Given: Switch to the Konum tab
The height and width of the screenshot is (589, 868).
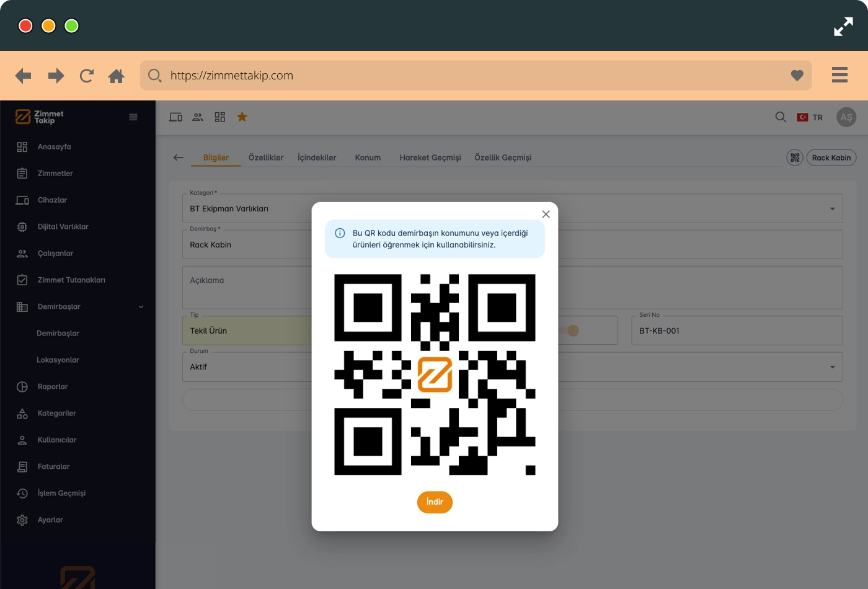Looking at the screenshot, I should [x=368, y=157].
